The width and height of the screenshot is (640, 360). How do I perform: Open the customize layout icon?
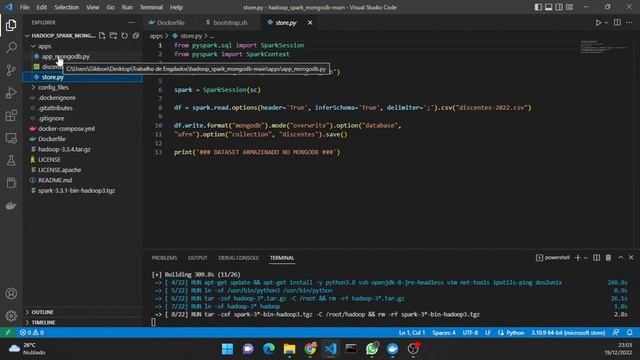pyautogui.click(x=569, y=7)
